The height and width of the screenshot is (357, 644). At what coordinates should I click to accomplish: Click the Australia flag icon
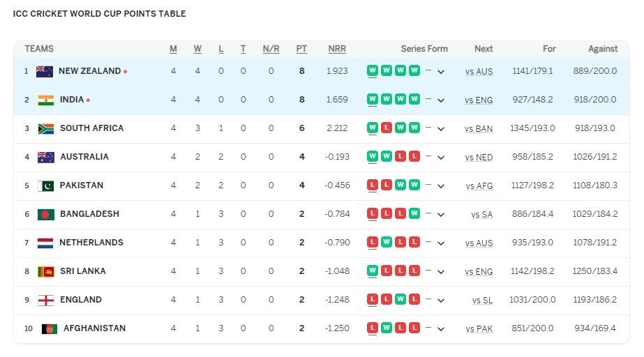tap(46, 157)
